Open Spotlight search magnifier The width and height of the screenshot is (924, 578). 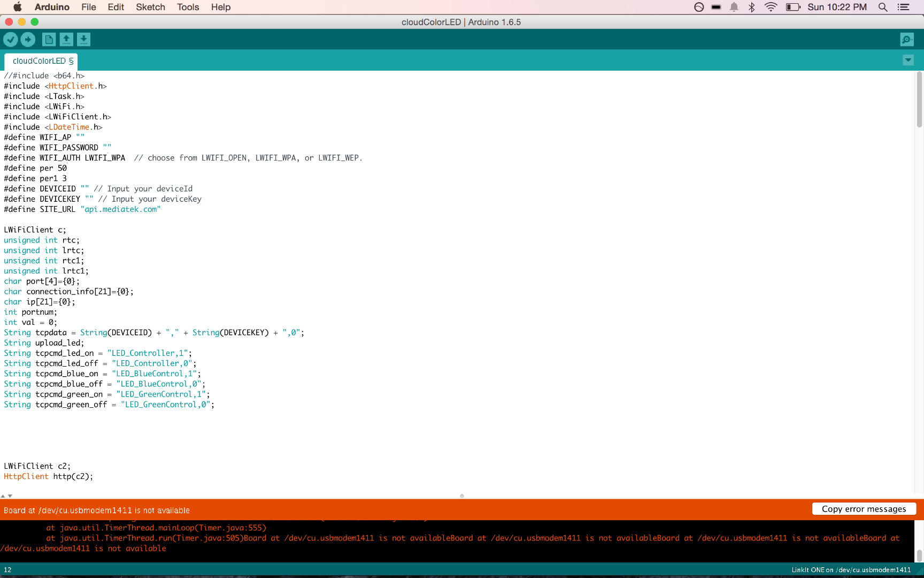pos(883,7)
